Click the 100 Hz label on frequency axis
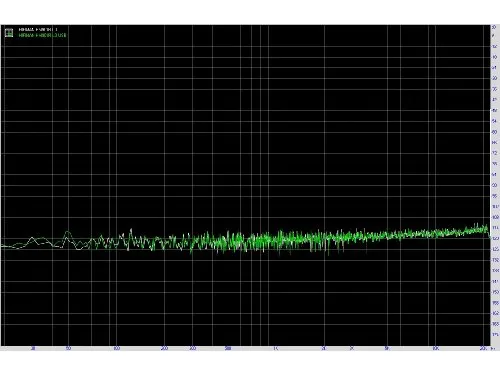 pyautogui.click(x=117, y=348)
